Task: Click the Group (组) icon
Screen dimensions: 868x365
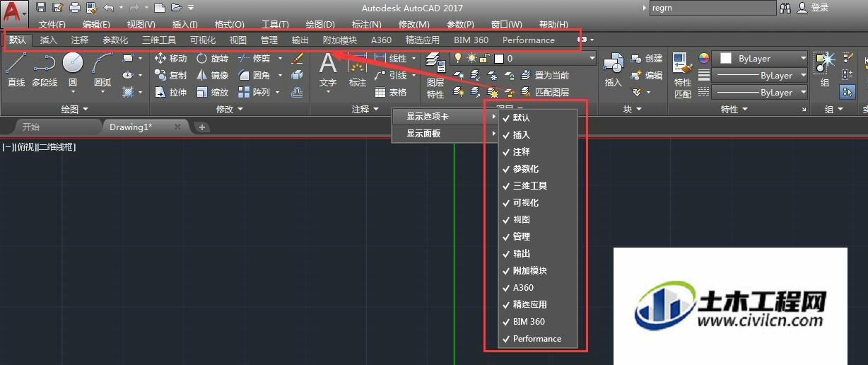Action: coord(824,69)
